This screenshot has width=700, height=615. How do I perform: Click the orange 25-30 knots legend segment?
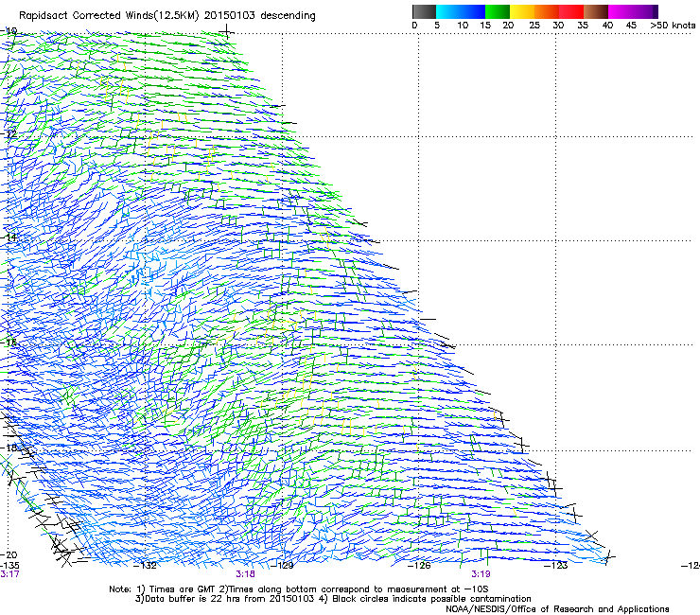coord(547,11)
